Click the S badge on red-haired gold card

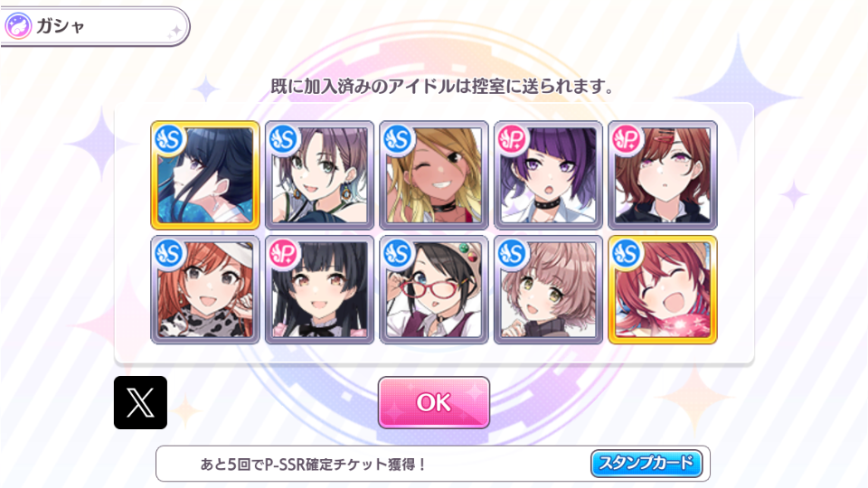(627, 253)
